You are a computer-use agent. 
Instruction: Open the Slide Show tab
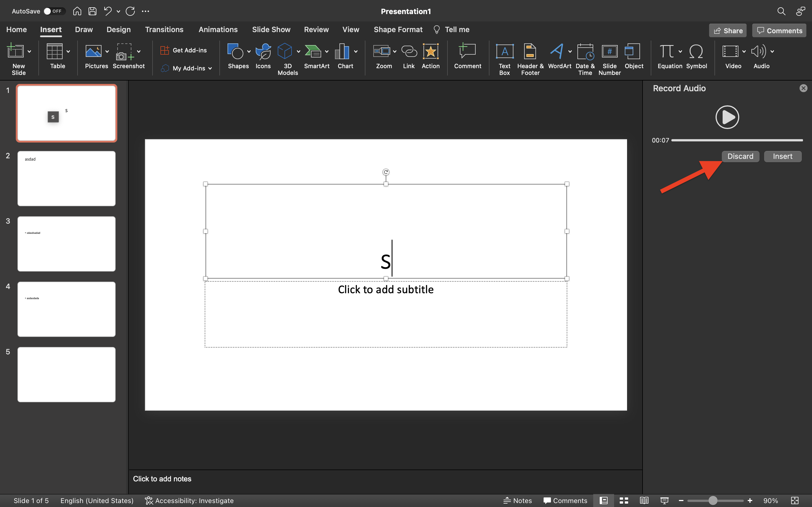(271, 30)
